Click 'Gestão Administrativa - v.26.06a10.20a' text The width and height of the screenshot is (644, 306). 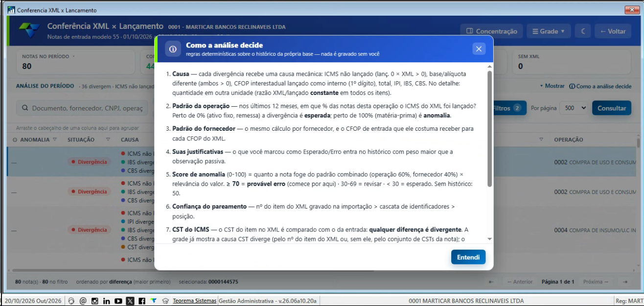click(268, 301)
